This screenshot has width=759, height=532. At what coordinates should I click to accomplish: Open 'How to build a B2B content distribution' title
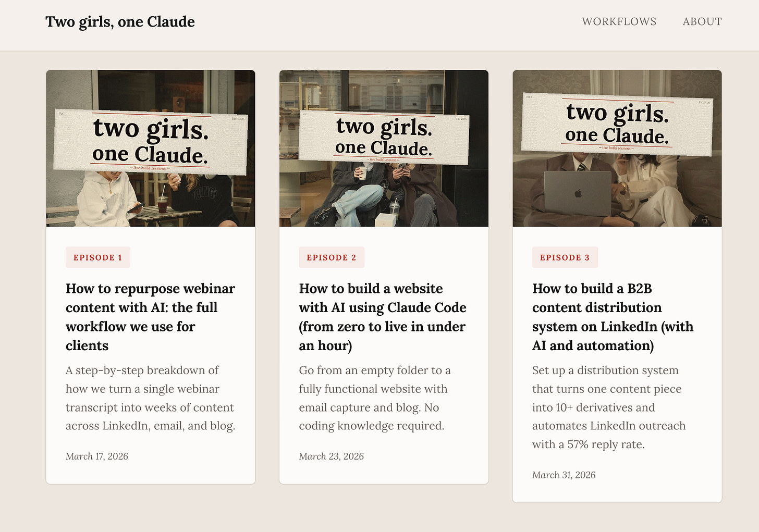click(x=613, y=317)
